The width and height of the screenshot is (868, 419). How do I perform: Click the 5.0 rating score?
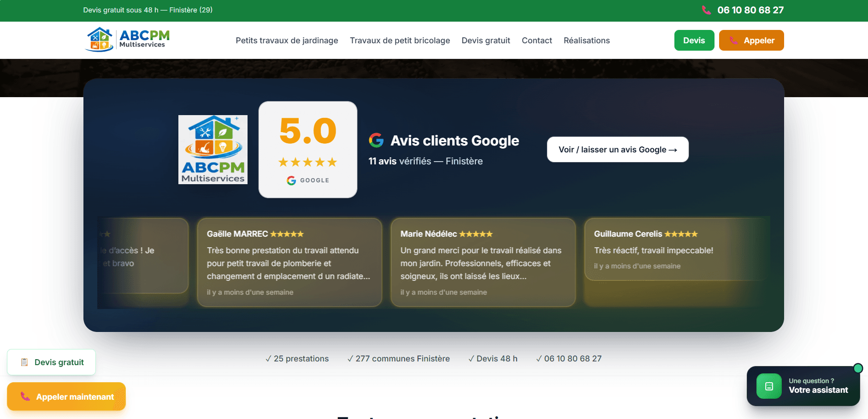tap(308, 131)
